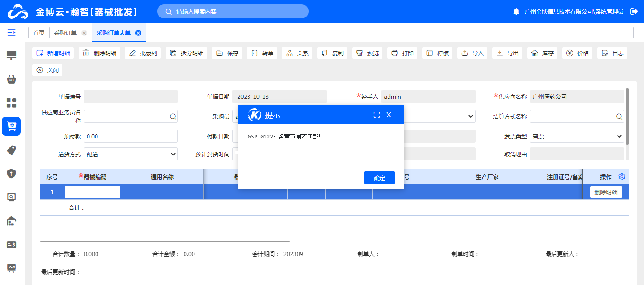Open the shield security sidebar icon
644x285 pixels.
[11, 173]
